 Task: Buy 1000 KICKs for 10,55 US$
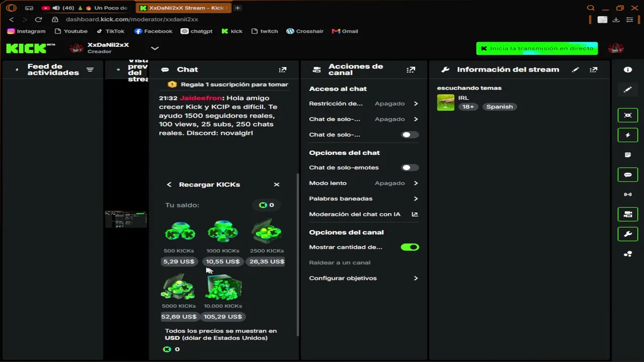(x=223, y=261)
